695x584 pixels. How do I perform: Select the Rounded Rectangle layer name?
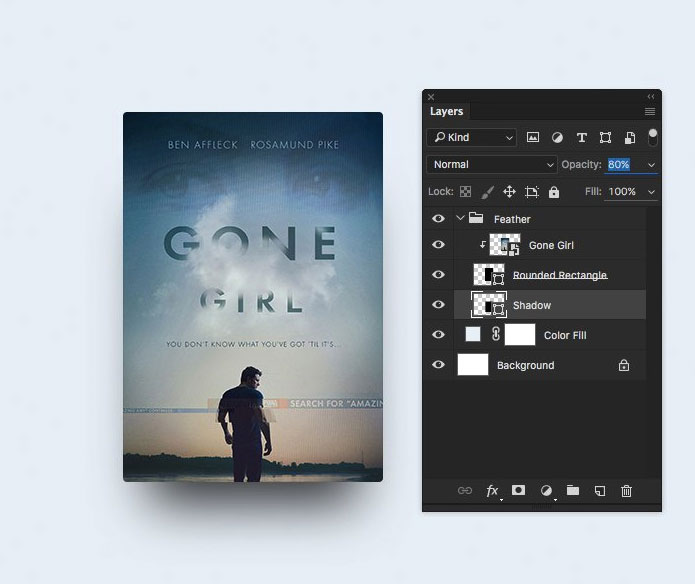click(560, 275)
